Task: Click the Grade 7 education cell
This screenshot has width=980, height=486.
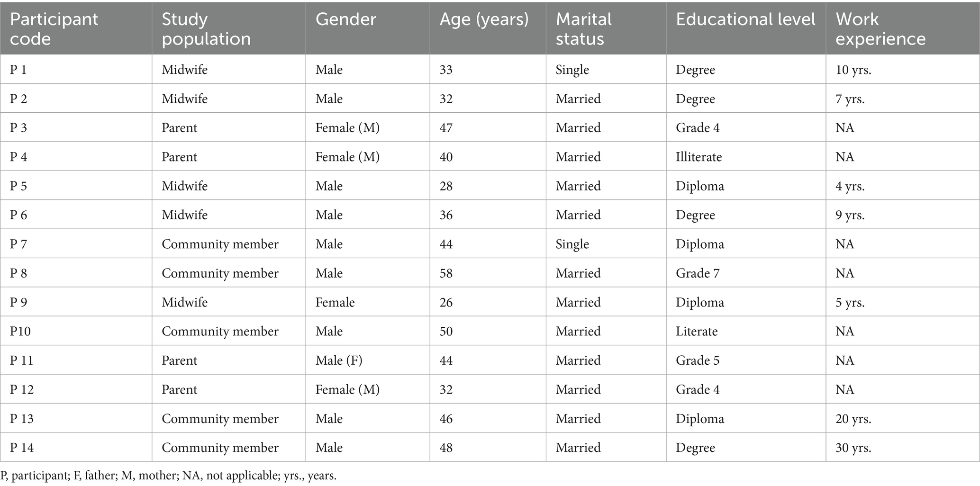Action: click(x=746, y=273)
